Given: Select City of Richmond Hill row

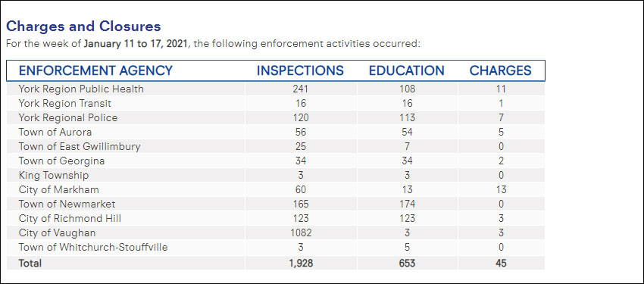Looking at the screenshot, I should 276,218.
